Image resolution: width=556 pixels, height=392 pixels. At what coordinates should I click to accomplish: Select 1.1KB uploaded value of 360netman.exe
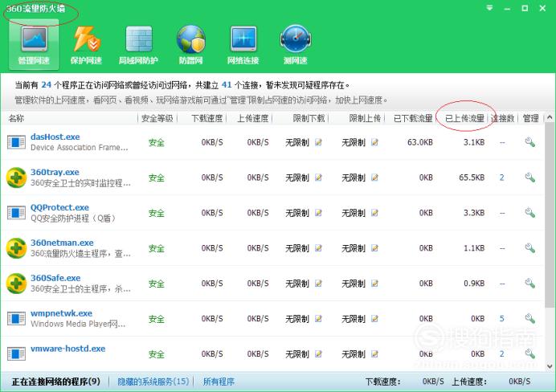click(474, 248)
